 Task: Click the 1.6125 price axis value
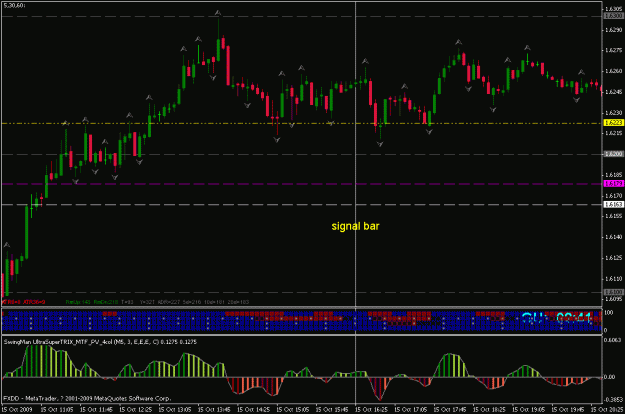click(614, 258)
